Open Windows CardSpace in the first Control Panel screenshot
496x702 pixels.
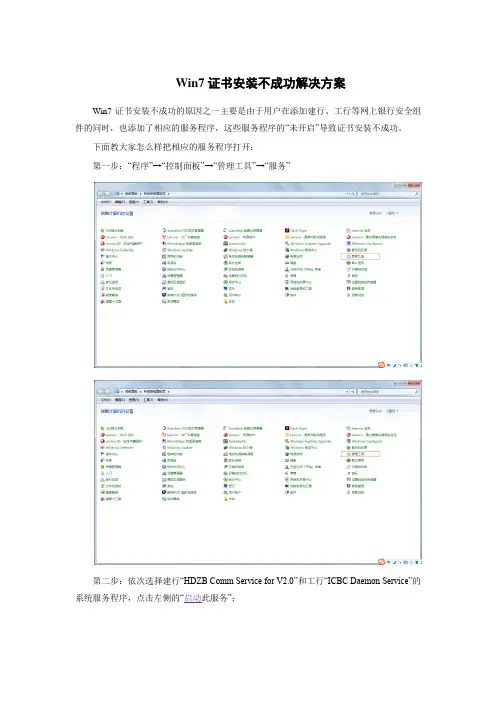[x=364, y=244]
